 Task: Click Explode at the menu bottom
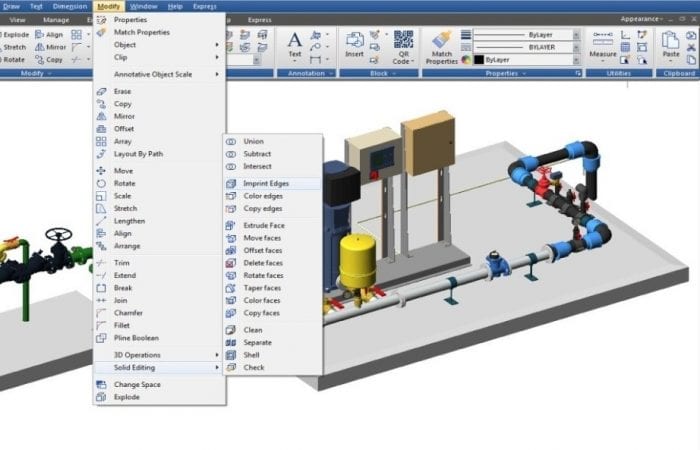tap(126, 397)
